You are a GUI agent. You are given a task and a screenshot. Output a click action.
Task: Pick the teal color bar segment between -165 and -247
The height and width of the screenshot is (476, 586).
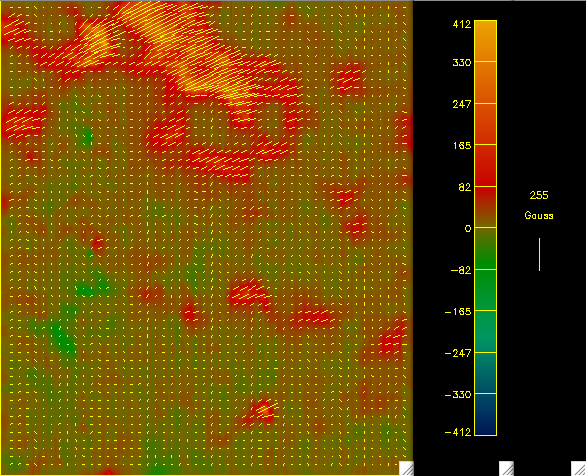(x=485, y=331)
